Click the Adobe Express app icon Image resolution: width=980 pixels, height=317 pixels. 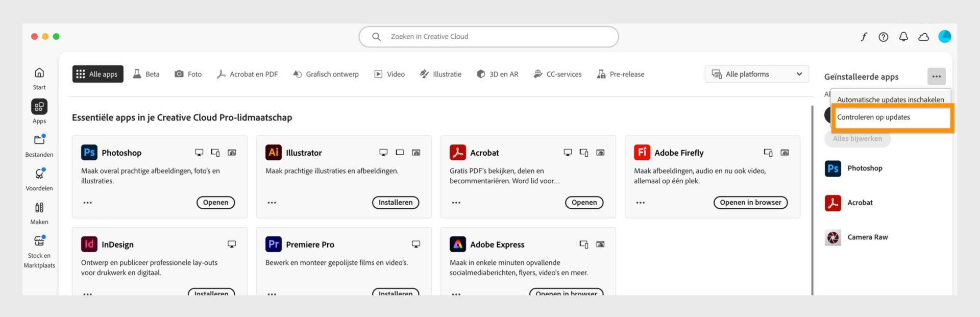pos(458,244)
